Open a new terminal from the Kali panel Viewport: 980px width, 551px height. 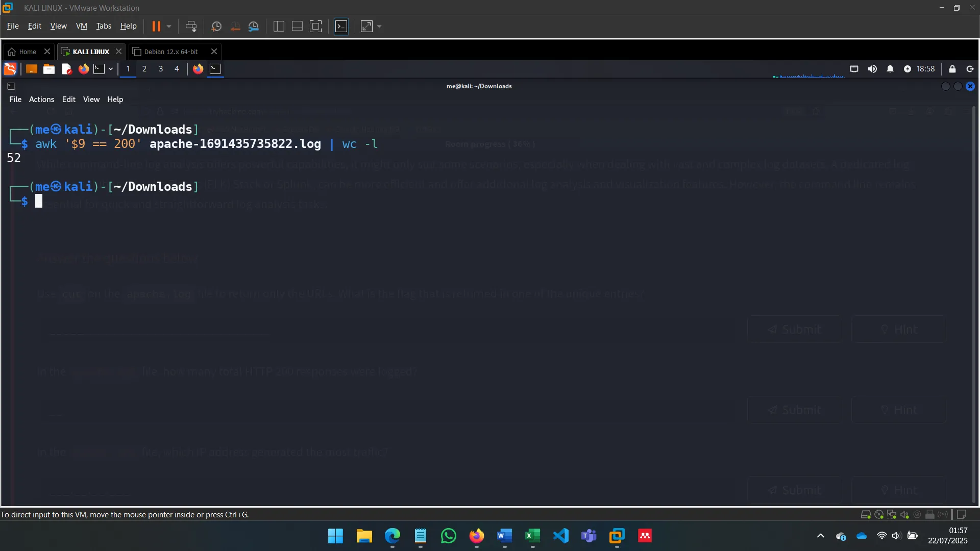(x=100, y=69)
